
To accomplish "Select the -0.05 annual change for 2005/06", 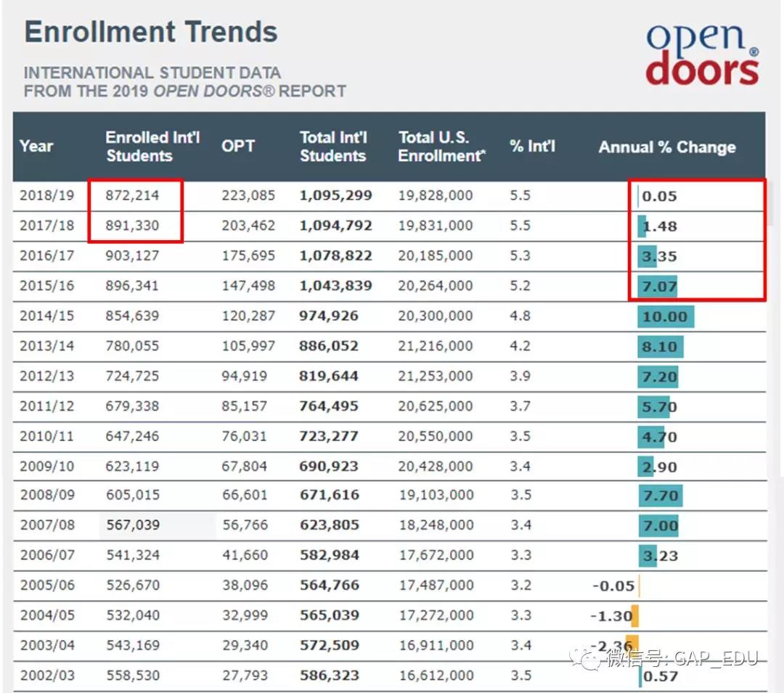I will (613, 586).
